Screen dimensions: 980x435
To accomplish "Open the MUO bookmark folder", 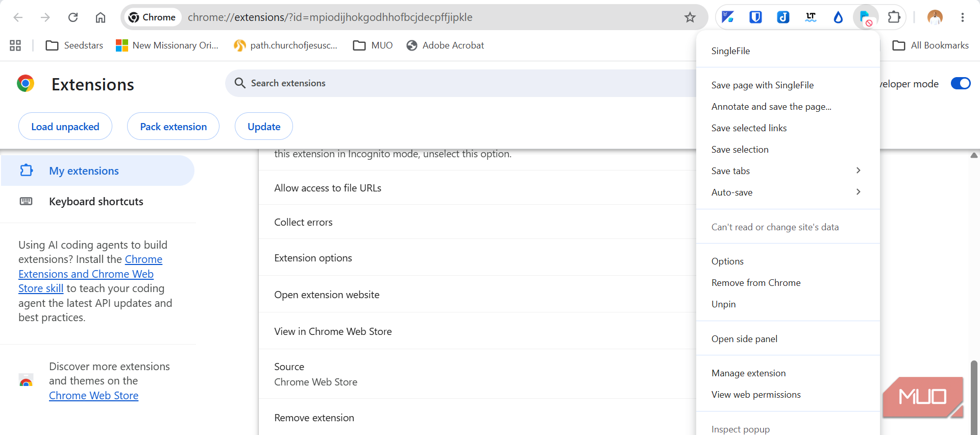I will pos(373,45).
